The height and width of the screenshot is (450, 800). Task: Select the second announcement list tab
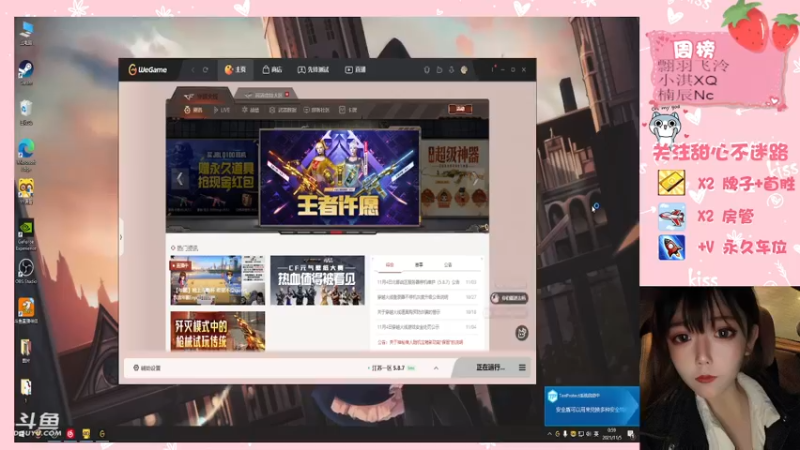coord(419,265)
